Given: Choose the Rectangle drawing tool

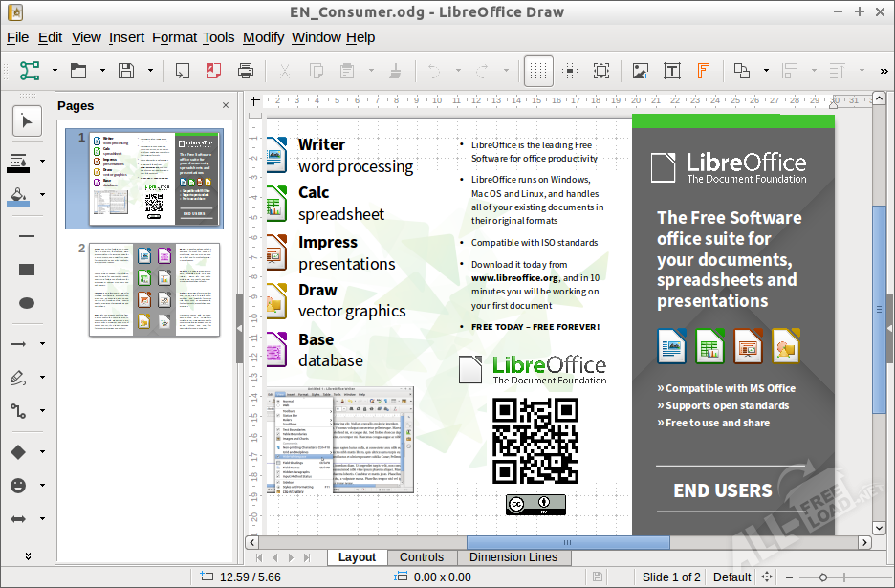Looking at the screenshot, I should pyautogui.click(x=26, y=270).
